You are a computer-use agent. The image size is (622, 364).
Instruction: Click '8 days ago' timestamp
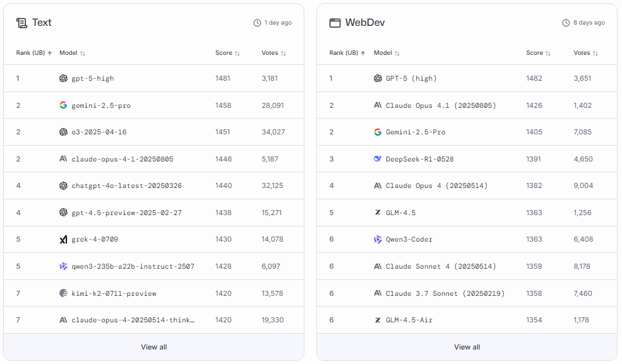pos(589,23)
